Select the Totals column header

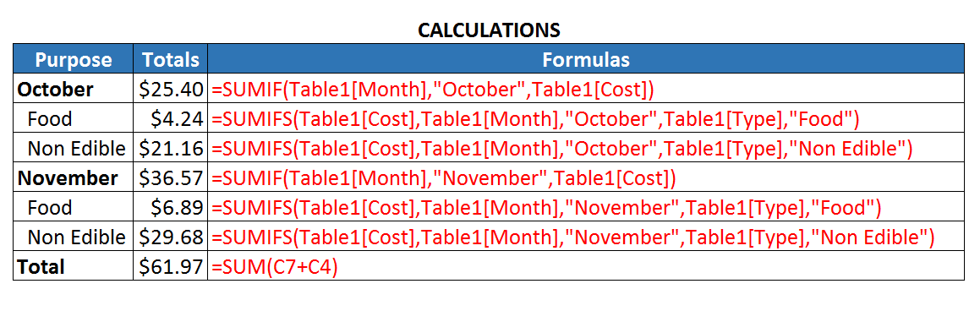click(170, 59)
